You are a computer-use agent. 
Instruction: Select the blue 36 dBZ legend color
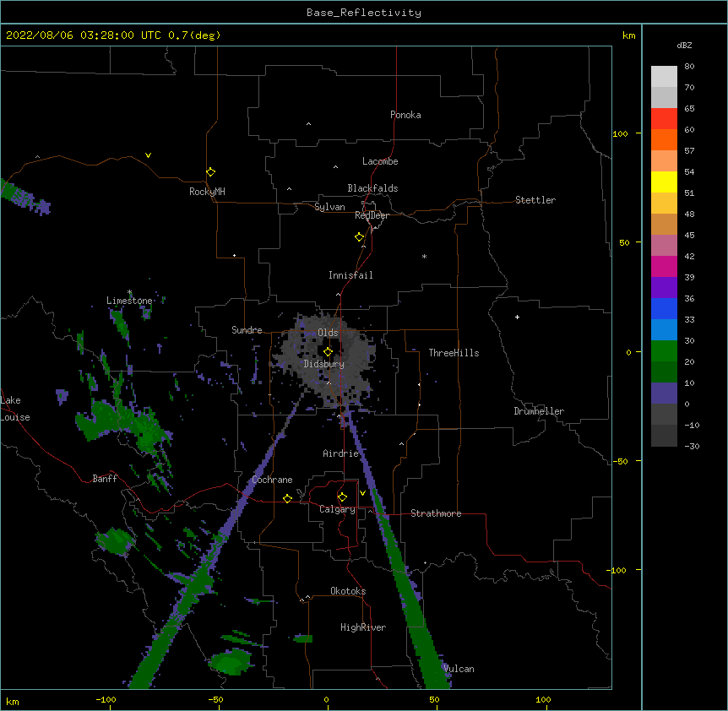pyautogui.click(x=664, y=308)
